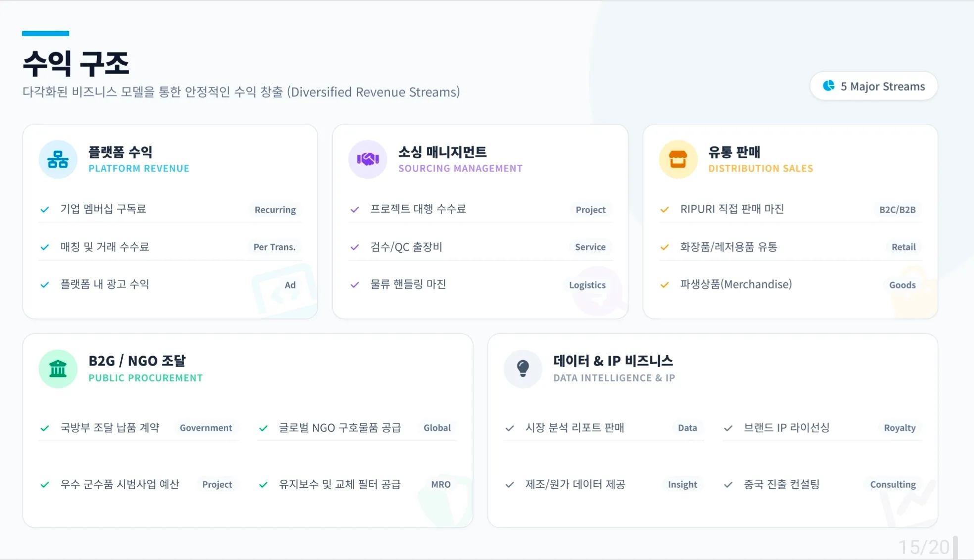Click the 소싱 매니지먼트 handshake icon

click(x=368, y=159)
